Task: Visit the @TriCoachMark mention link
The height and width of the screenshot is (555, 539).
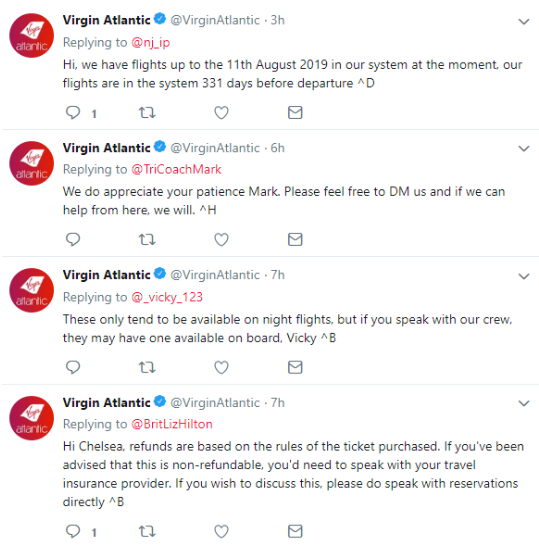Action: coord(176,170)
